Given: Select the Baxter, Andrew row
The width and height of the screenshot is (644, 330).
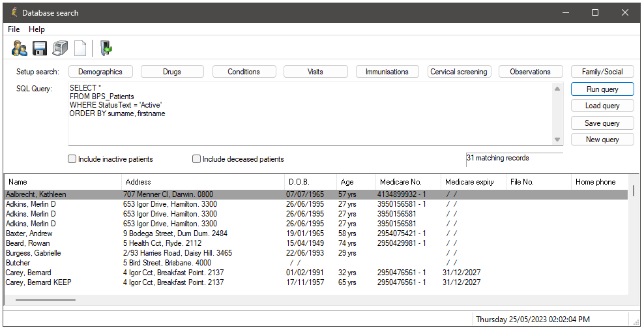Looking at the screenshot, I should click(316, 233).
